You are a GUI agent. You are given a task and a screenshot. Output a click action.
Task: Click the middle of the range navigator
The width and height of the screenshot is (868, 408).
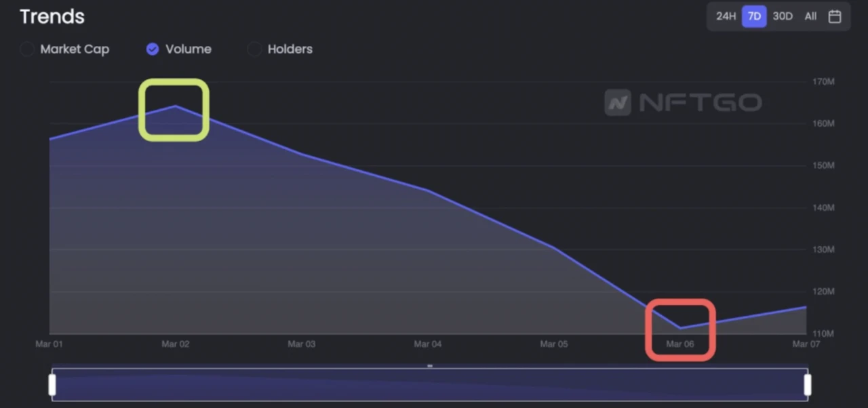(x=429, y=385)
